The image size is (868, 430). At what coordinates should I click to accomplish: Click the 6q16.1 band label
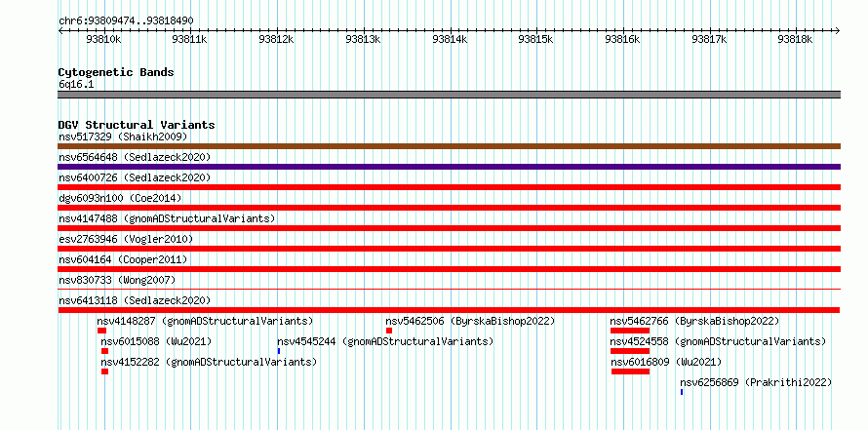coord(76,85)
